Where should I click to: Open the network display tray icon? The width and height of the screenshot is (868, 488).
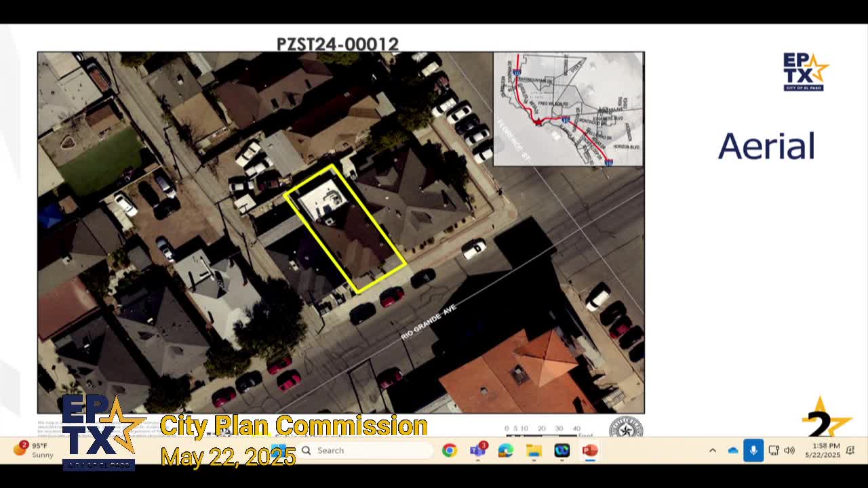774,451
